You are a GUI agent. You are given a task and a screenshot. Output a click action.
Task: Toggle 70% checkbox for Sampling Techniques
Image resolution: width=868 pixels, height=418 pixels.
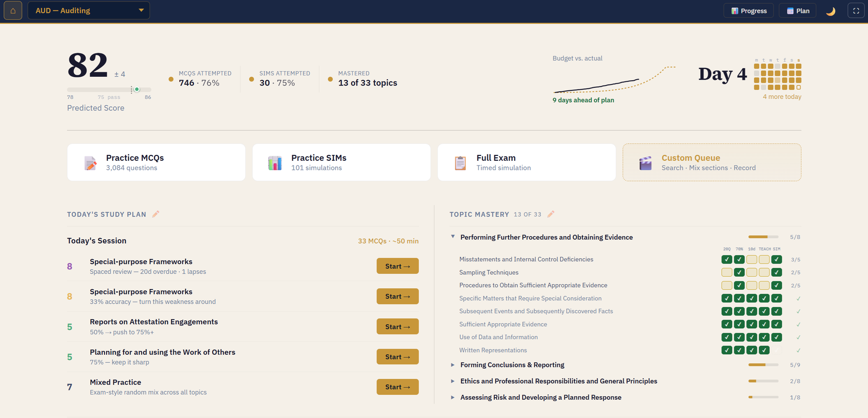coord(739,272)
